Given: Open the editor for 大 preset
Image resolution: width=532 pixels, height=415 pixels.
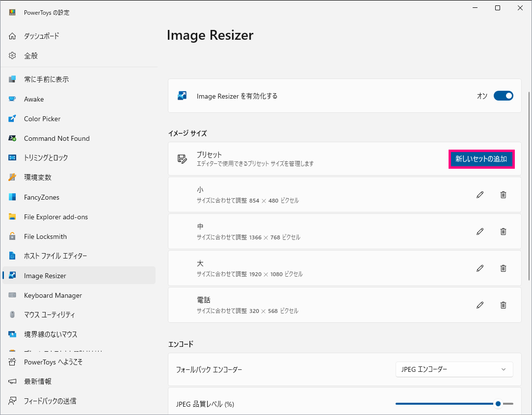Looking at the screenshot, I should (x=480, y=268).
